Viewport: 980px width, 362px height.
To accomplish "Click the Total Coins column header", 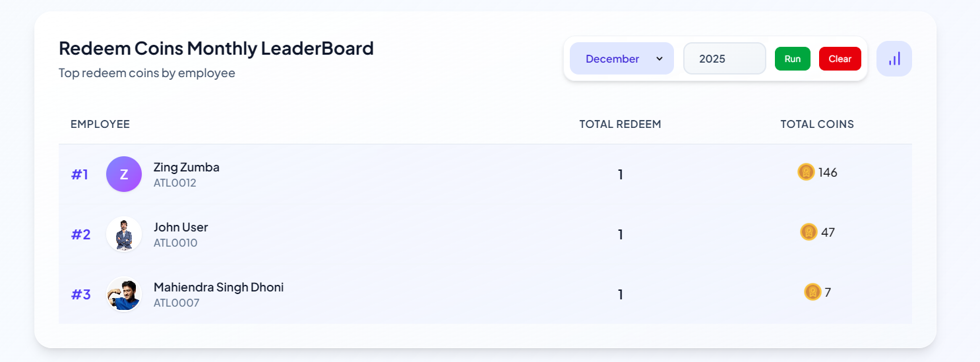I will click(x=817, y=124).
